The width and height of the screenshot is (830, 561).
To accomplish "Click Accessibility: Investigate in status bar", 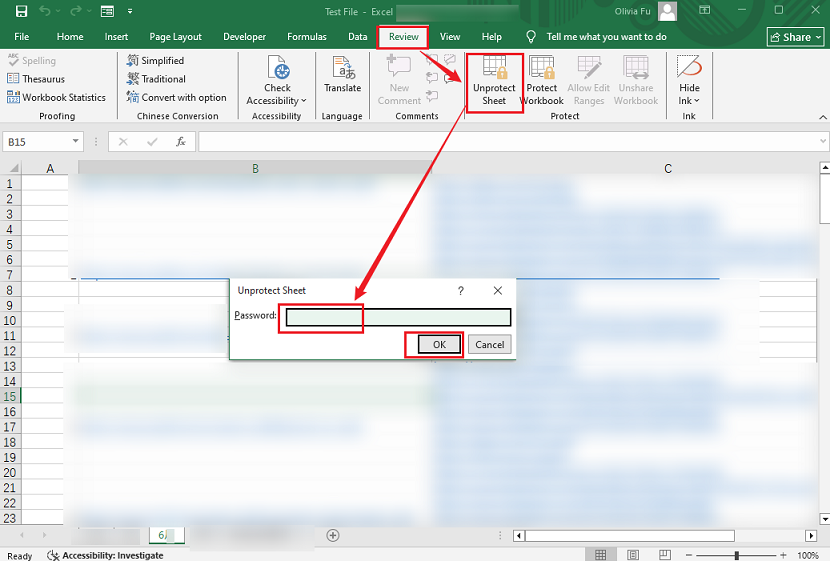I will coord(106,555).
